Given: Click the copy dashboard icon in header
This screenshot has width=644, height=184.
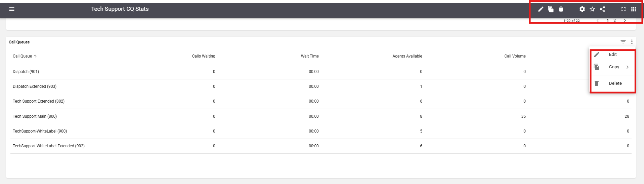Looking at the screenshot, I should pos(551,9).
